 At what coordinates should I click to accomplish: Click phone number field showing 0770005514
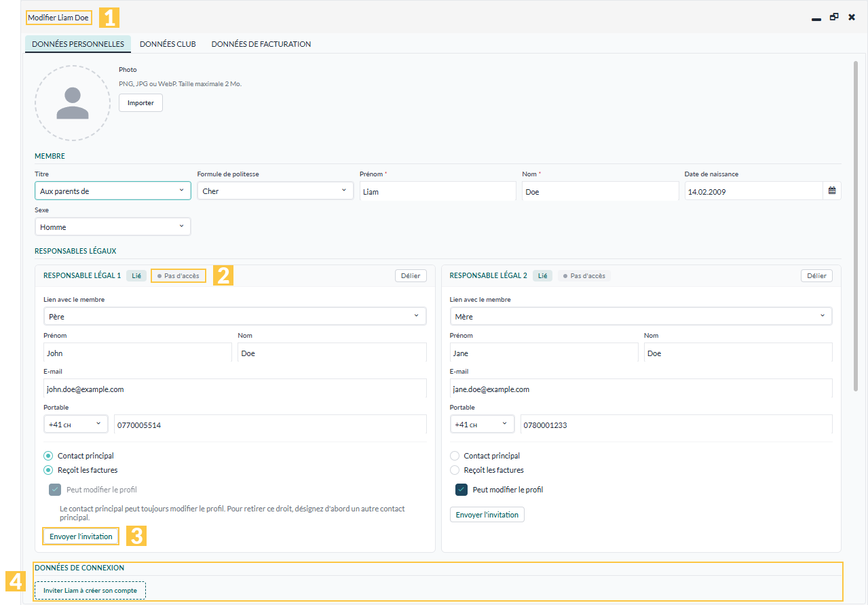(270, 425)
